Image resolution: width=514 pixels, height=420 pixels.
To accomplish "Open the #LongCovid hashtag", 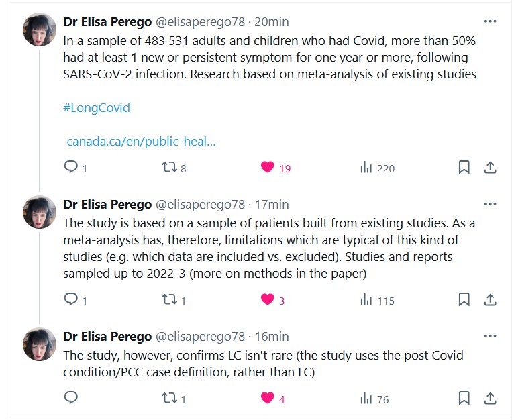I will click(97, 107).
